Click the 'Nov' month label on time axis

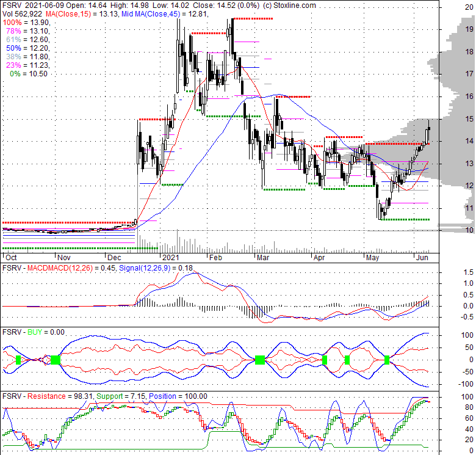pyautogui.click(x=64, y=258)
